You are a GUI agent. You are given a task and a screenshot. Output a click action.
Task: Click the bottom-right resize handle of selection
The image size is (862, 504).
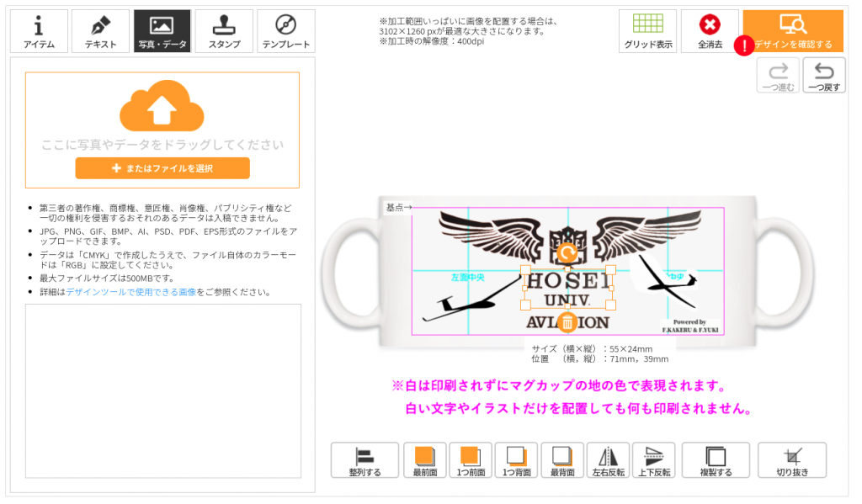point(611,305)
